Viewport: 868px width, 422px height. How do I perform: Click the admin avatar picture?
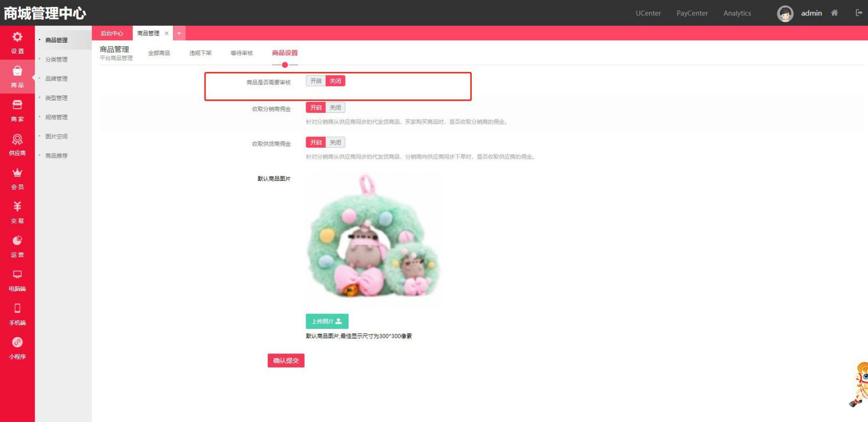click(x=785, y=14)
